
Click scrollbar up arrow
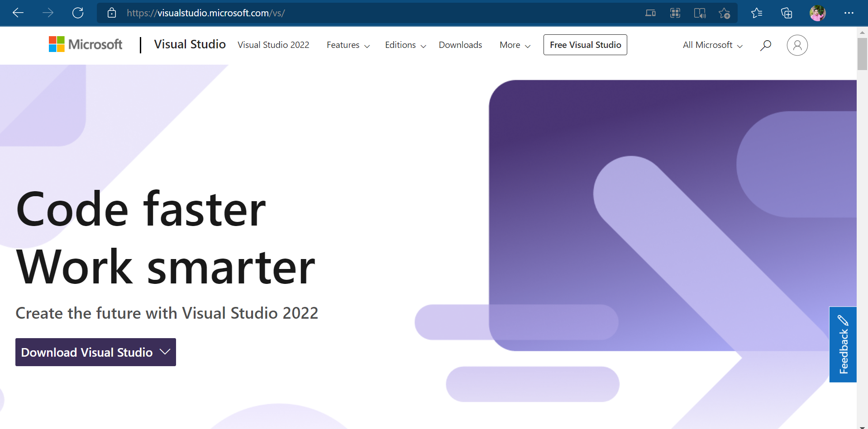click(862, 32)
